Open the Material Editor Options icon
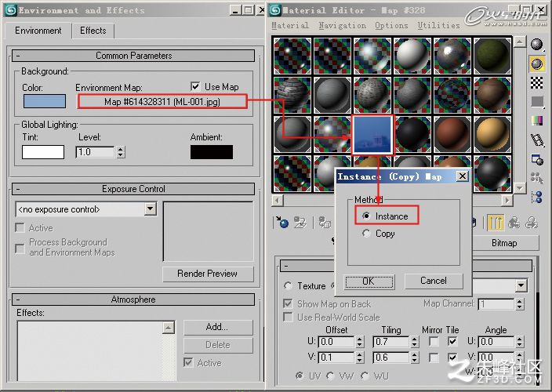 (x=537, y=160)
